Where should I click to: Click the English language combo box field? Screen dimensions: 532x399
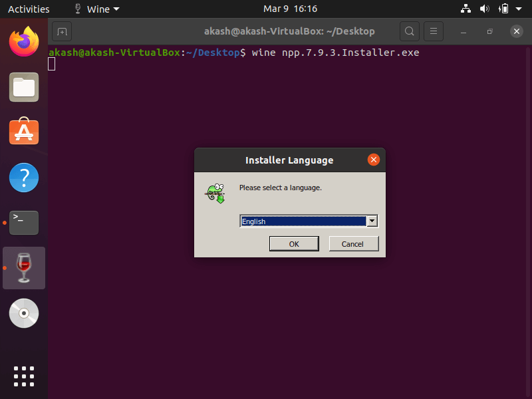[x=303, y=221]
